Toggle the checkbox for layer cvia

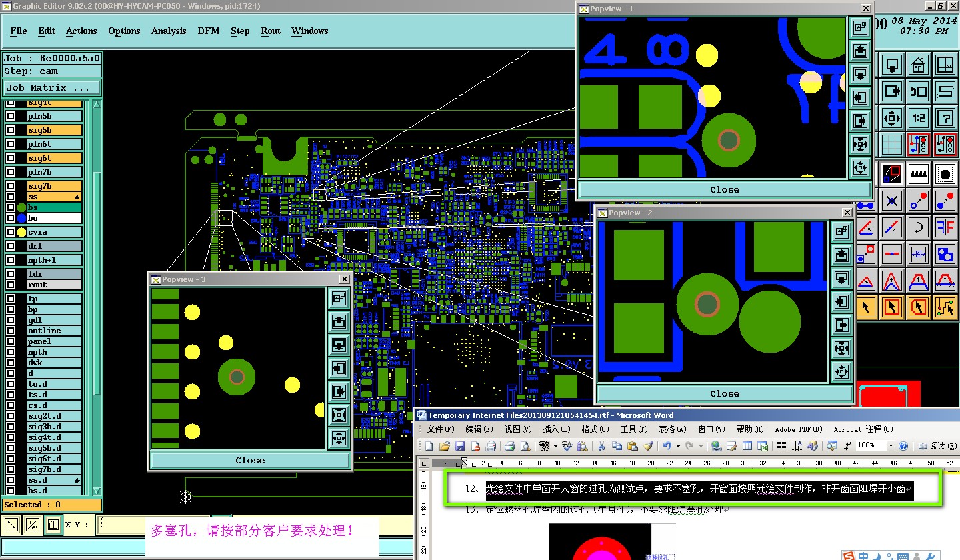[10, 232]
